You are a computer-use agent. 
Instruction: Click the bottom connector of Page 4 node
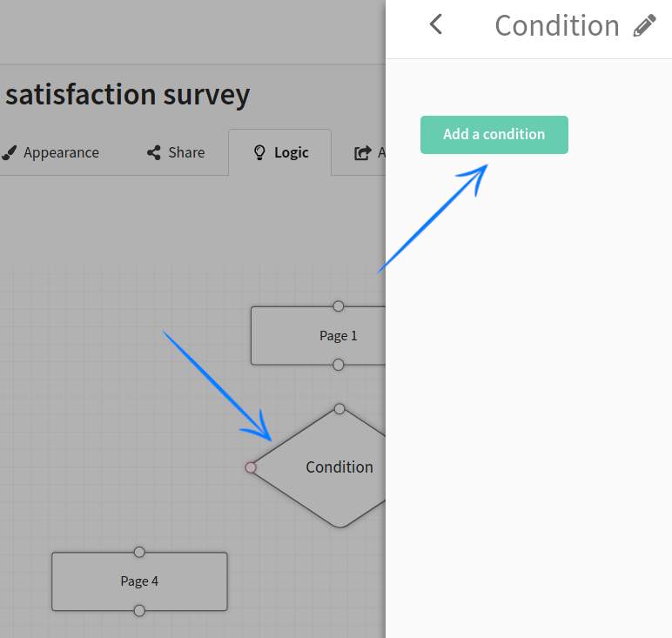[139, 611]
